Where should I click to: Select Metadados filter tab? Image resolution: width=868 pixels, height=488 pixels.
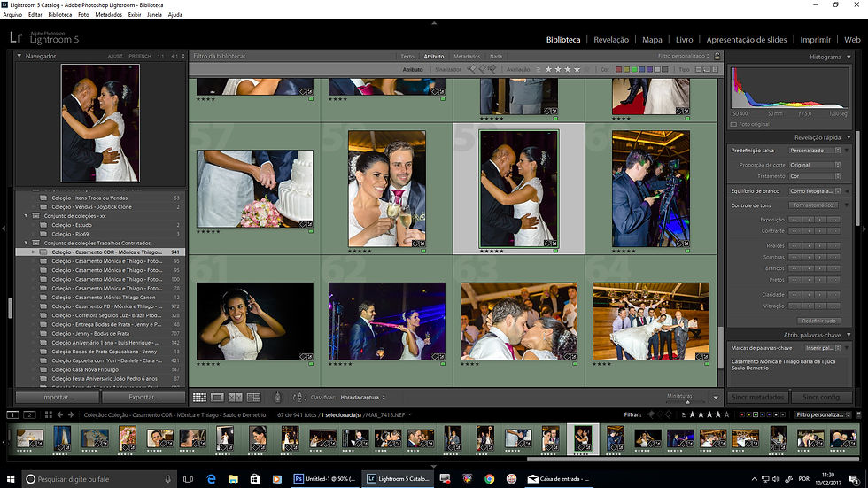click(x=467, y=57)
